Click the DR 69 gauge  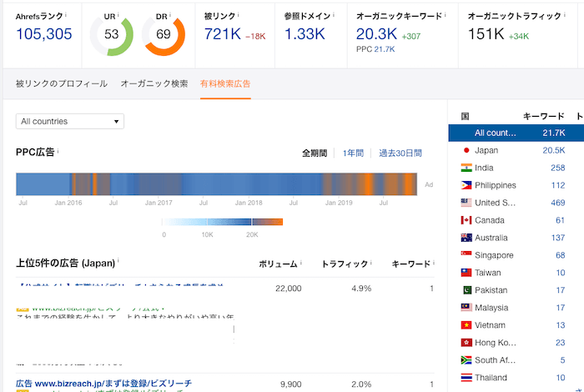coord(164,35)
